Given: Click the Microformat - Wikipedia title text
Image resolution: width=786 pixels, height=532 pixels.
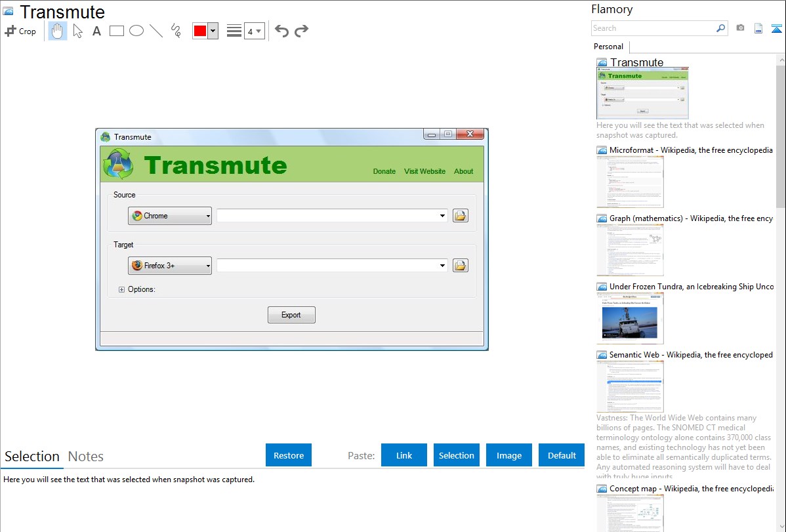Looking at the screenshot, I should click(x=691, y=150).
